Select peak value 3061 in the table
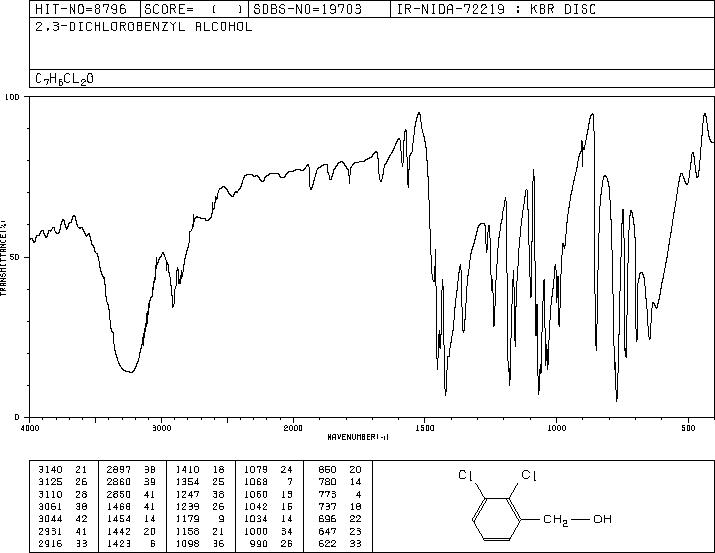The image size is (715, 553). pos(51,506)
